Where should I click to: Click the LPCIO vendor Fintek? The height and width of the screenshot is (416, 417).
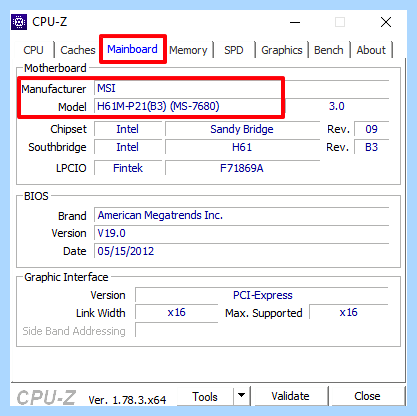(x=128, y=168)
